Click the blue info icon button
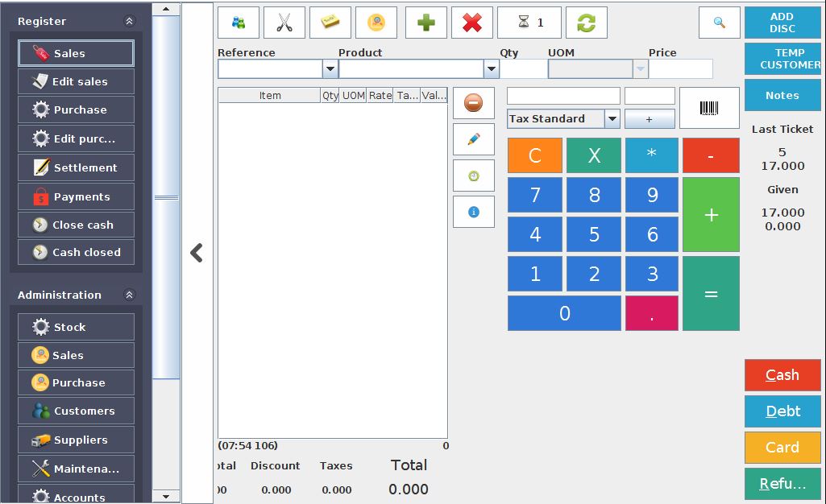 [x=474, y=212]
